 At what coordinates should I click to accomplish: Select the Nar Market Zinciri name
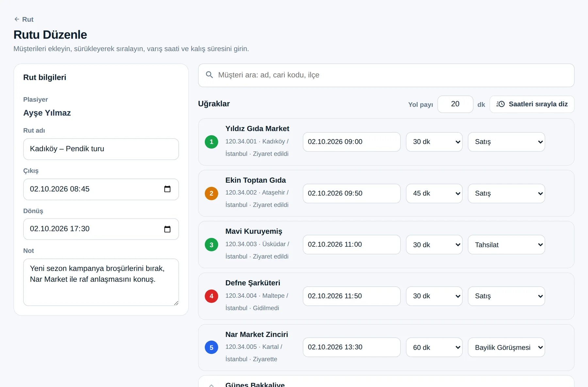pos(257,335)
